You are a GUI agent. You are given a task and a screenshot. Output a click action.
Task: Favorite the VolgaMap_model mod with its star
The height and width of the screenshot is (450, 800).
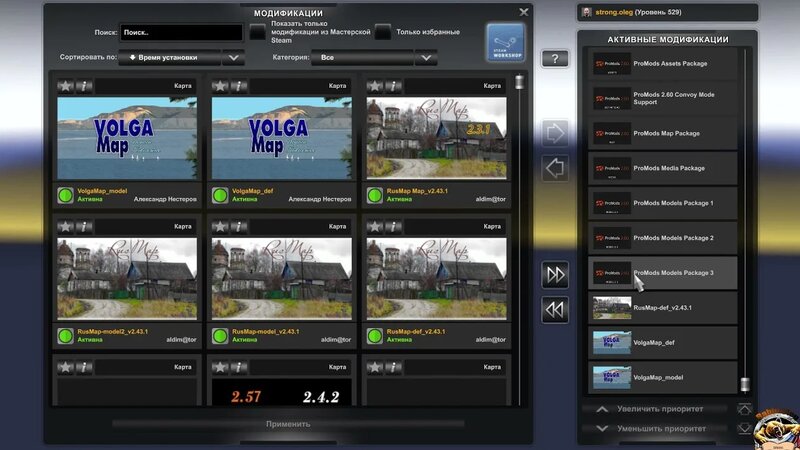click(x=65, y=86)
